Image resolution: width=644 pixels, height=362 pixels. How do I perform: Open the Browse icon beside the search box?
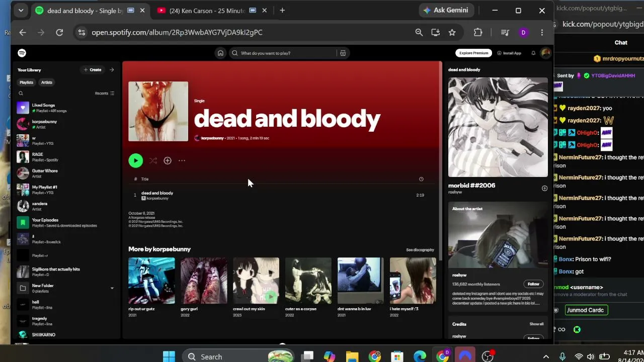pos(343,53)
